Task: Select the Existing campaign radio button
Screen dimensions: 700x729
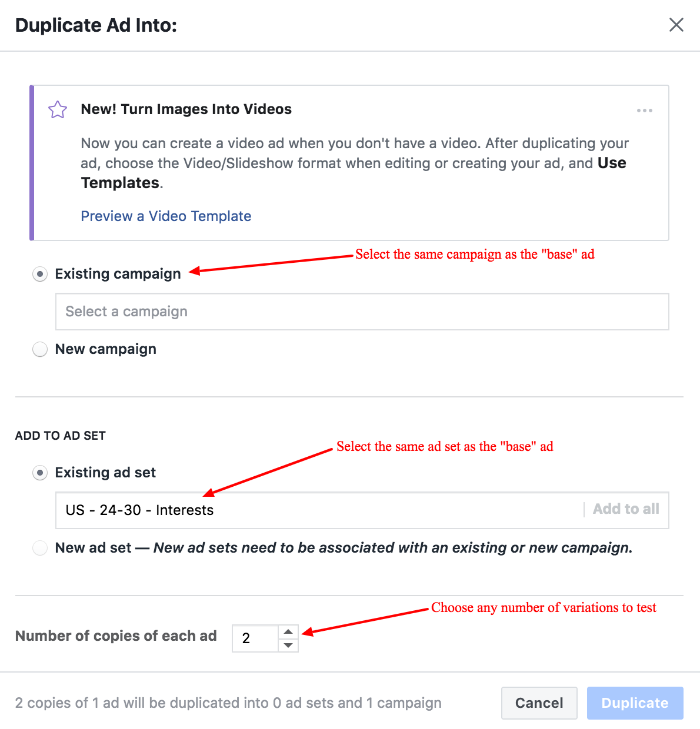Action: coord(40,274)
